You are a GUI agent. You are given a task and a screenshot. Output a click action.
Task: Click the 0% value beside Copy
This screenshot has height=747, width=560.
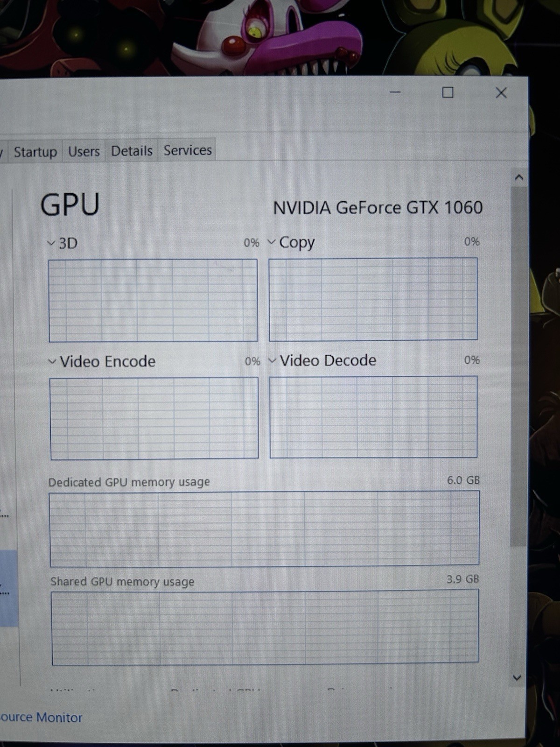click(472, 242)
